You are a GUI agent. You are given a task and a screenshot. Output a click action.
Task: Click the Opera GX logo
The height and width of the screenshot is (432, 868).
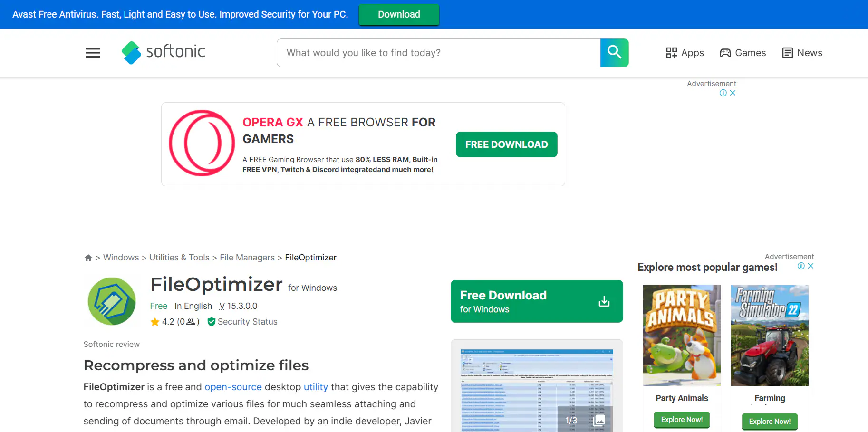(202, 143)
